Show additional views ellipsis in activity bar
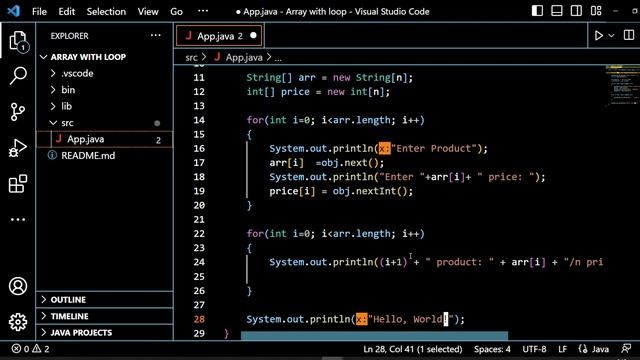 [x=18, y=220]
